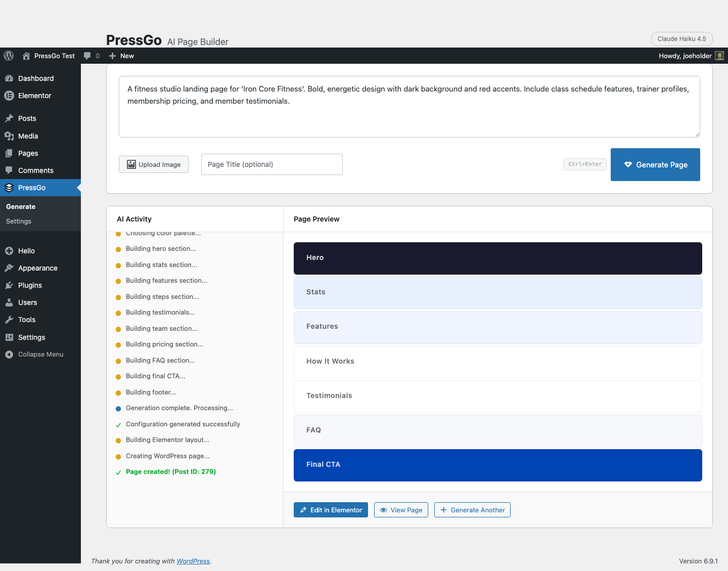Select the Final CTA section preview block
The image size is (728, 571).
click(498, 465)
